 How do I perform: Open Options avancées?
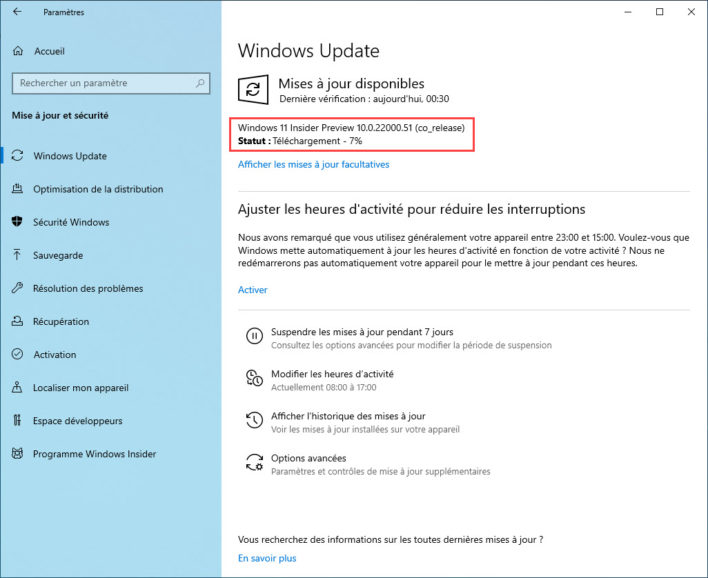coord(308,458)
